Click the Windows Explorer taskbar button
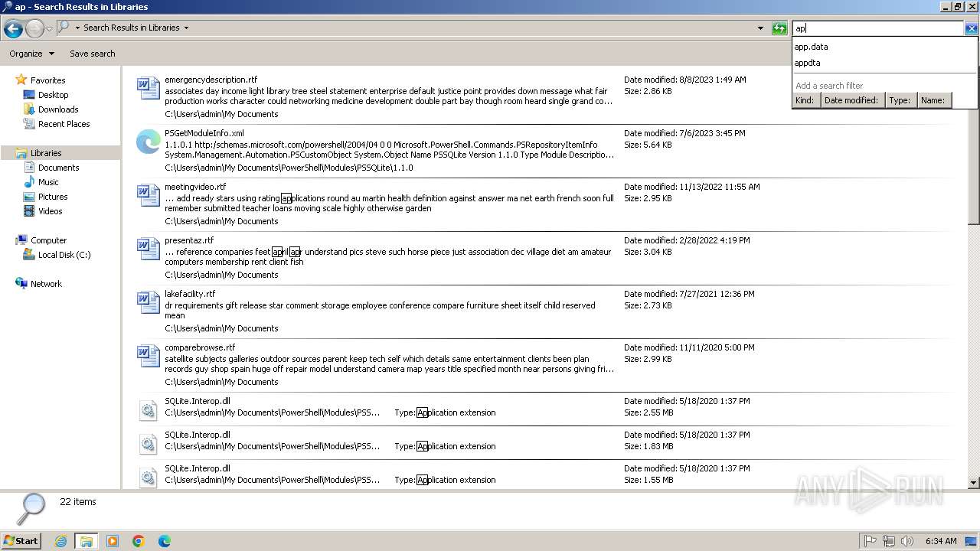The width and height of the screenshot is (980, 551). (x=87, y=541)
